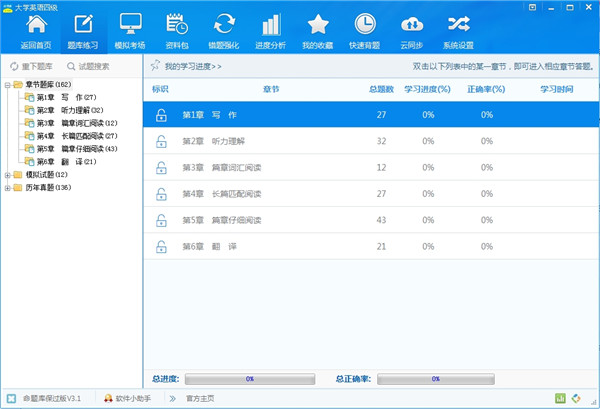Click the lock icon for 第4章 长篇匹配阅读
This screenshot has height=409, width=600.
(x=161, y=194)
